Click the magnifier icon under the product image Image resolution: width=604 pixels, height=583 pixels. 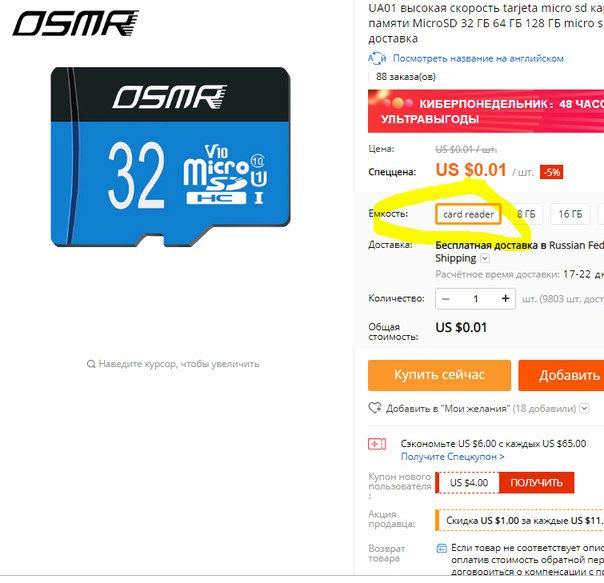click(x=91, y=364)
